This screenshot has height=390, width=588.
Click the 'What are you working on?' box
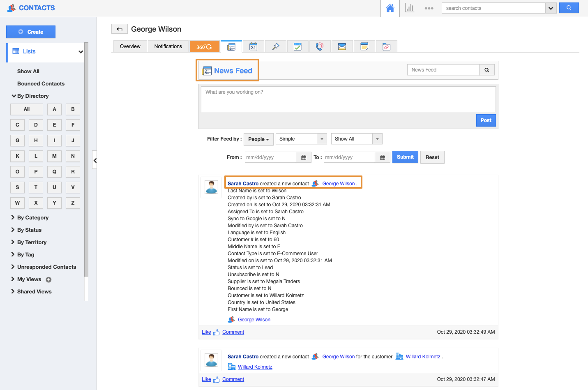click(348, 99)
